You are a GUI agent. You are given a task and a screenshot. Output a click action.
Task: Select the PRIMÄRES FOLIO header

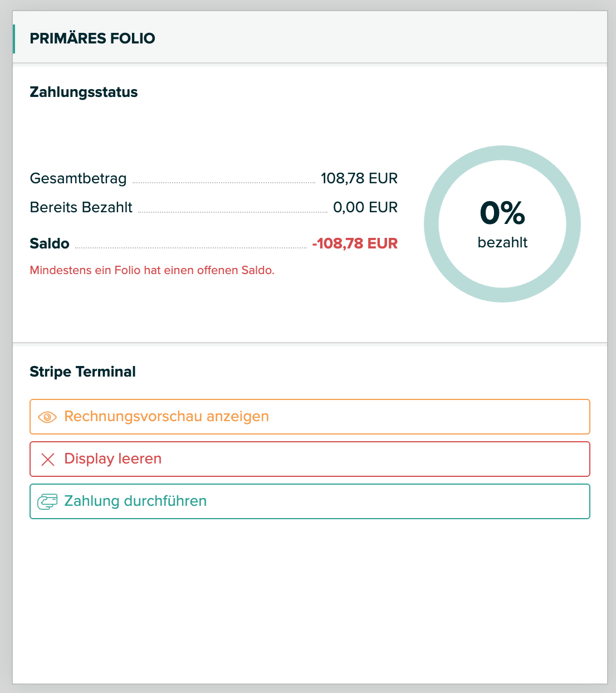[x=92, y=38]
